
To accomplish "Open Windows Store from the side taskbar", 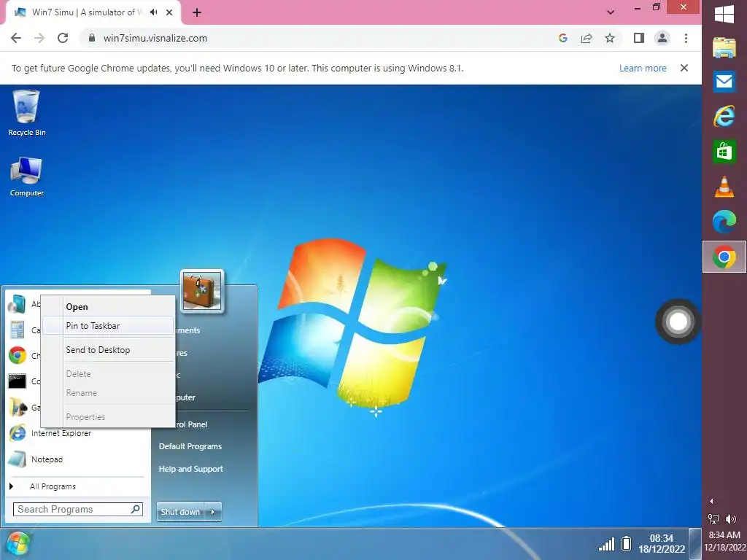I will coord(724,152).
